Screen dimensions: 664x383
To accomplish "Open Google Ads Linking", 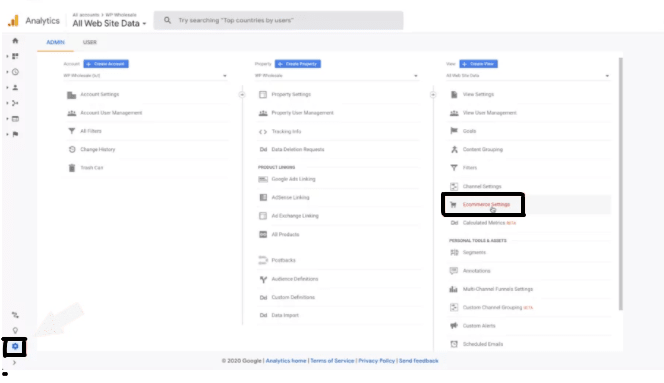I will [293, 179].
